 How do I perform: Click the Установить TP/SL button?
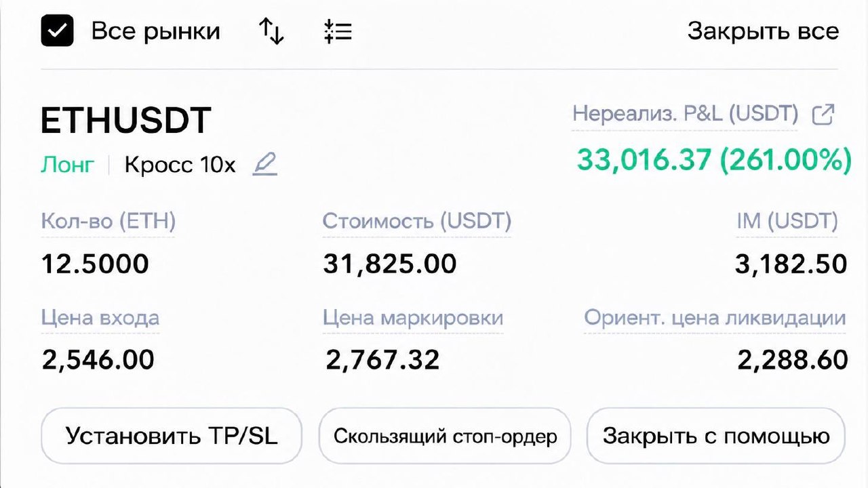[172, 435]
